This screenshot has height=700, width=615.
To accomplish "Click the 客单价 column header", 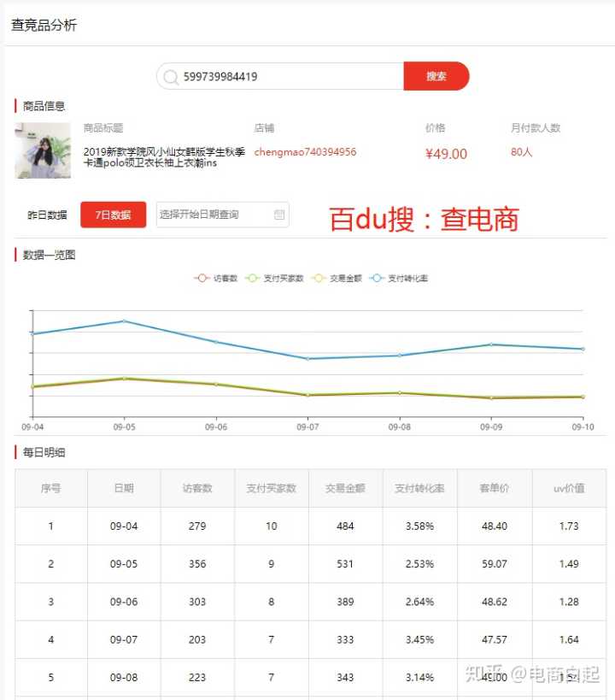I will [494, 488].
